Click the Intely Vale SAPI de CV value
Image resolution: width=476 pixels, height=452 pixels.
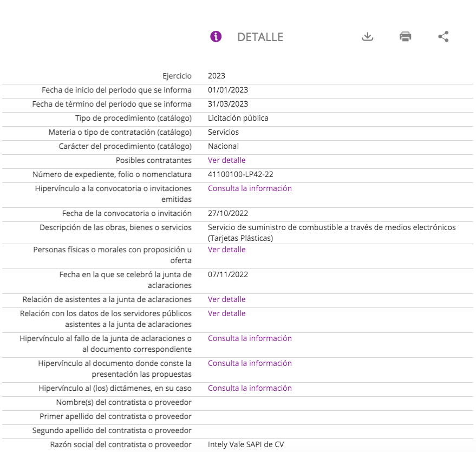click(246, 445)
